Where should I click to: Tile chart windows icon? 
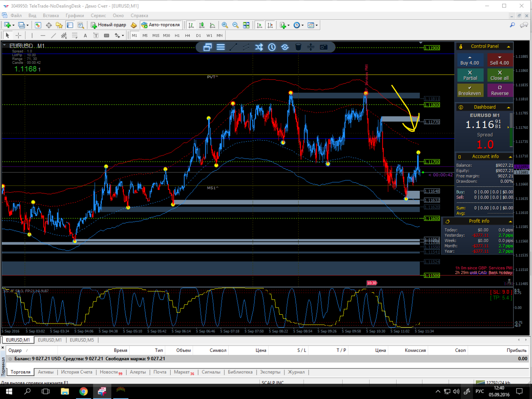(246, 25)
